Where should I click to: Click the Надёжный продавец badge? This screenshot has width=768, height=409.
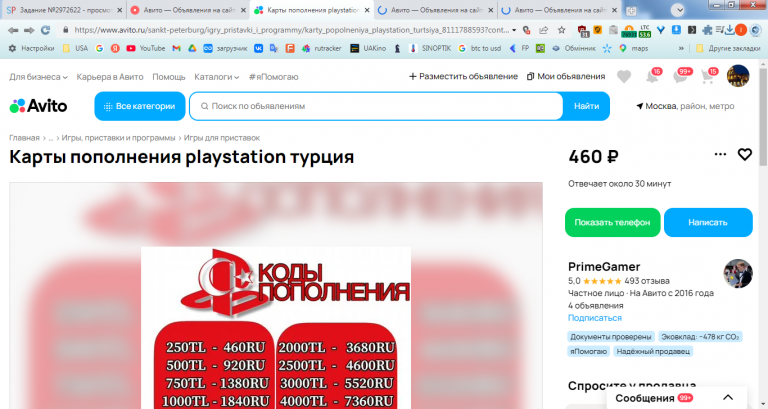(653, 351)
